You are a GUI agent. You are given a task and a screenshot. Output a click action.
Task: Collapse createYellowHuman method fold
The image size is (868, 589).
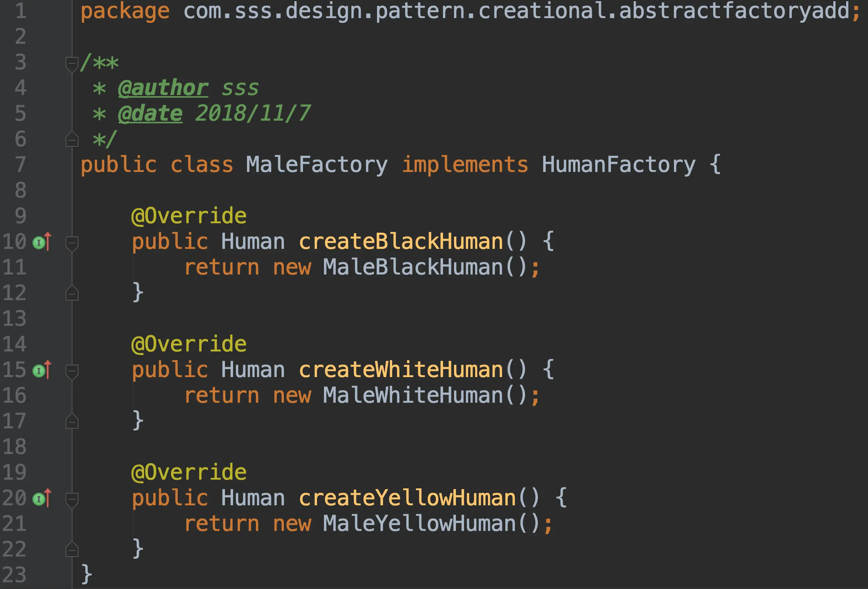(72, 499)
